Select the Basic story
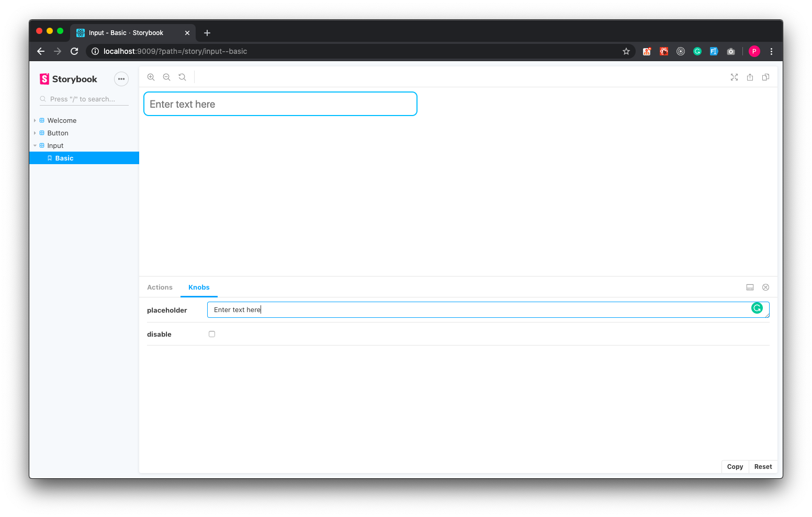Image resolution: width=812 pixels, height=517 pixels. click(84, 158)
